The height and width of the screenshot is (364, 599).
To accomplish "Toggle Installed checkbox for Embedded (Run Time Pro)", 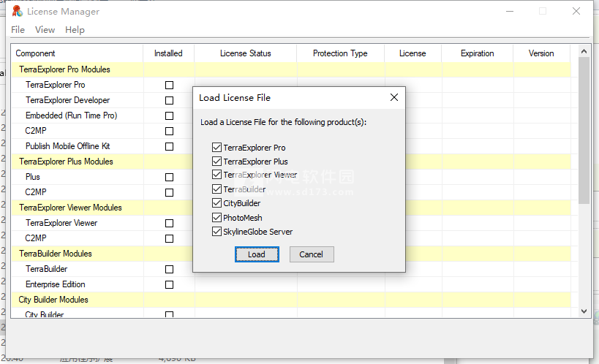I will (x=169, y=115).
